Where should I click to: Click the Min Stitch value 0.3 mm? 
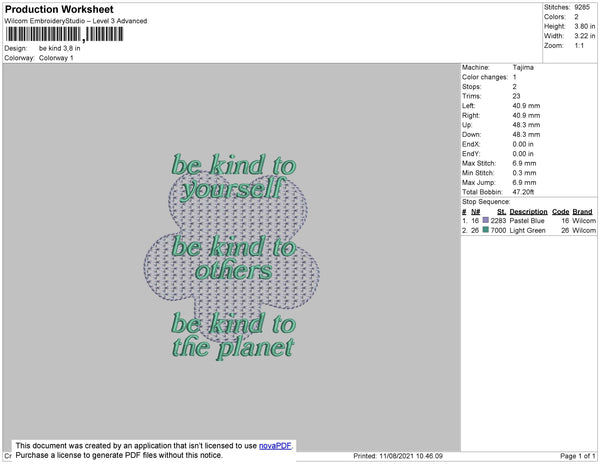tap(524, 173)
